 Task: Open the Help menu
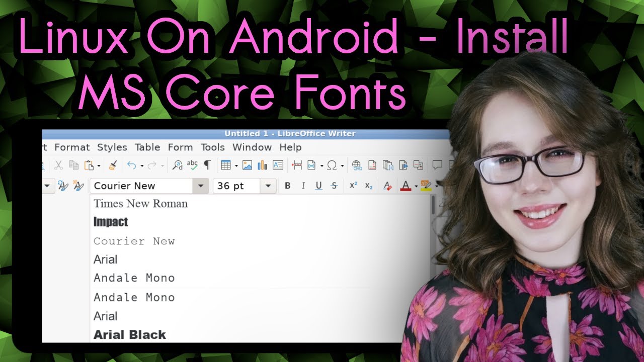point(290,147)
